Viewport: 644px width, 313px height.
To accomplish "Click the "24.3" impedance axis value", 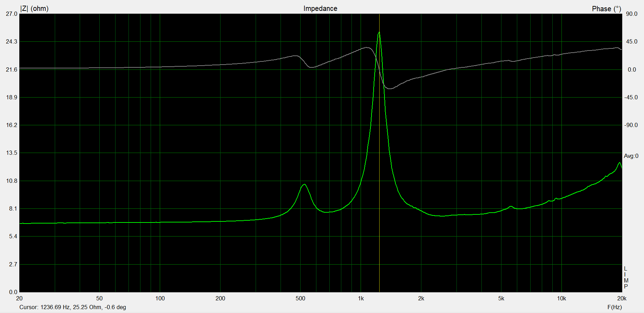I will coord(12,42).
